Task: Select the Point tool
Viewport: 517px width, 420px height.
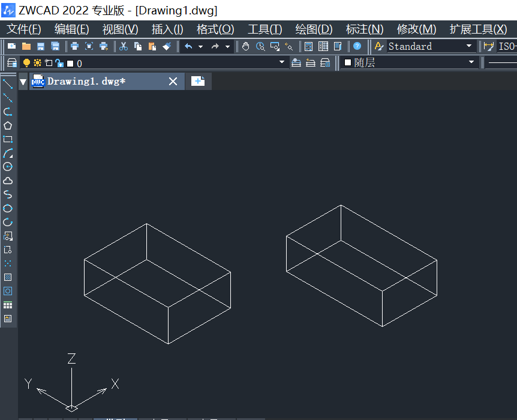Action: (8, 263)
